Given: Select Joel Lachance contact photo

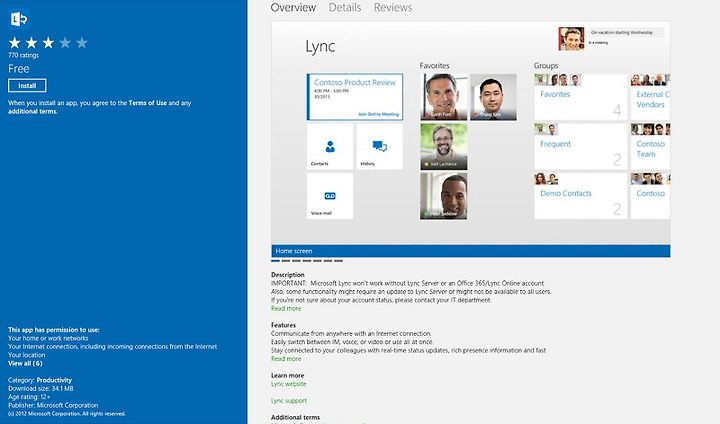Looking at the screenshot, I should click(x=444, y=147).
